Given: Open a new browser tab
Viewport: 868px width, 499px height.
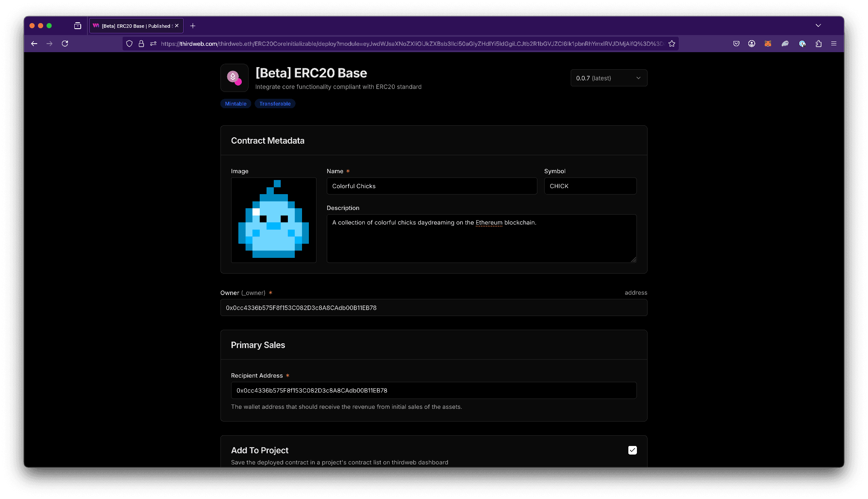Looking at the screenshot, I should (x=192, y=26).
